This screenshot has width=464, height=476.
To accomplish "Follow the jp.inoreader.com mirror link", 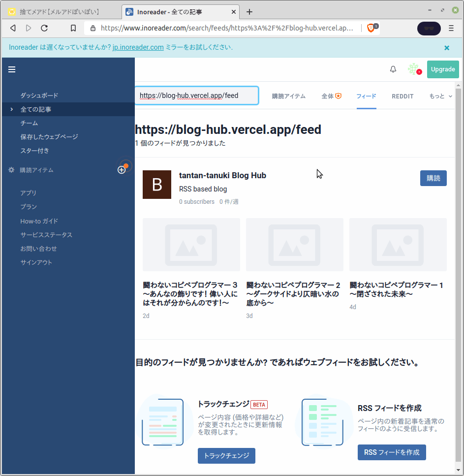I will point(138,47).
